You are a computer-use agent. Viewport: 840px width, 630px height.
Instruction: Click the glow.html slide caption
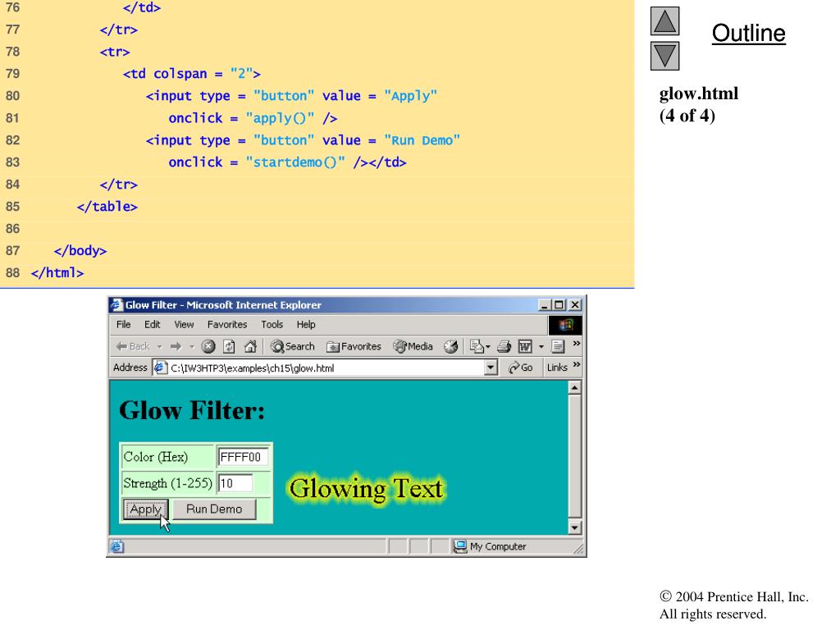(x=699, y=94)
